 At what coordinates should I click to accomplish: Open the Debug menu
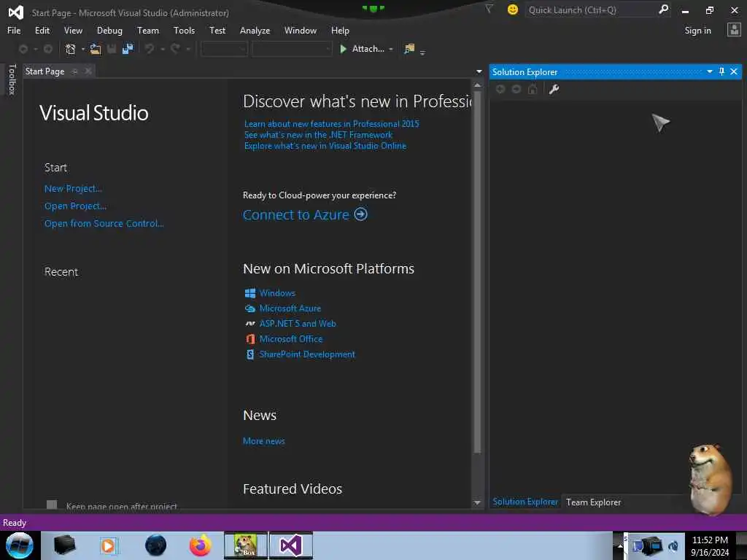(109, 31)
